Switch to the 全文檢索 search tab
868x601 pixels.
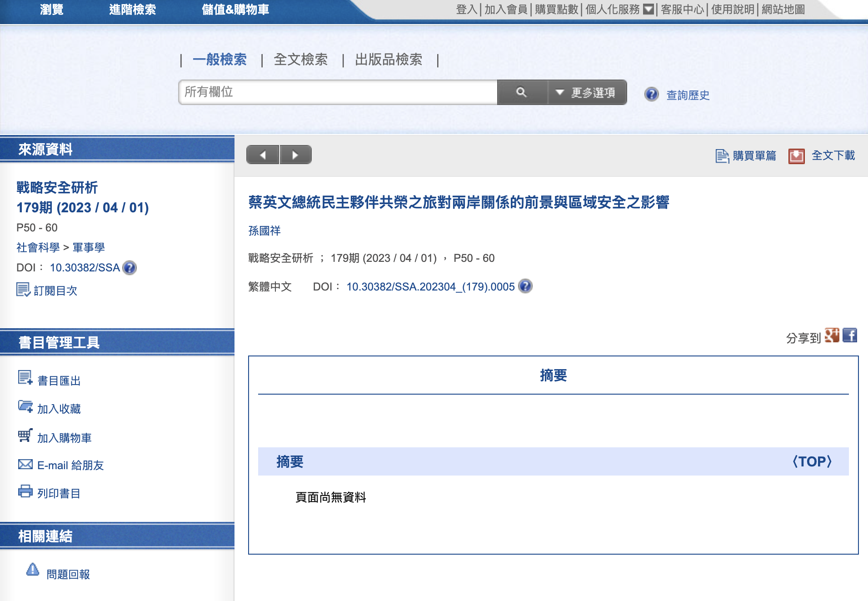[x=300, y=60]
